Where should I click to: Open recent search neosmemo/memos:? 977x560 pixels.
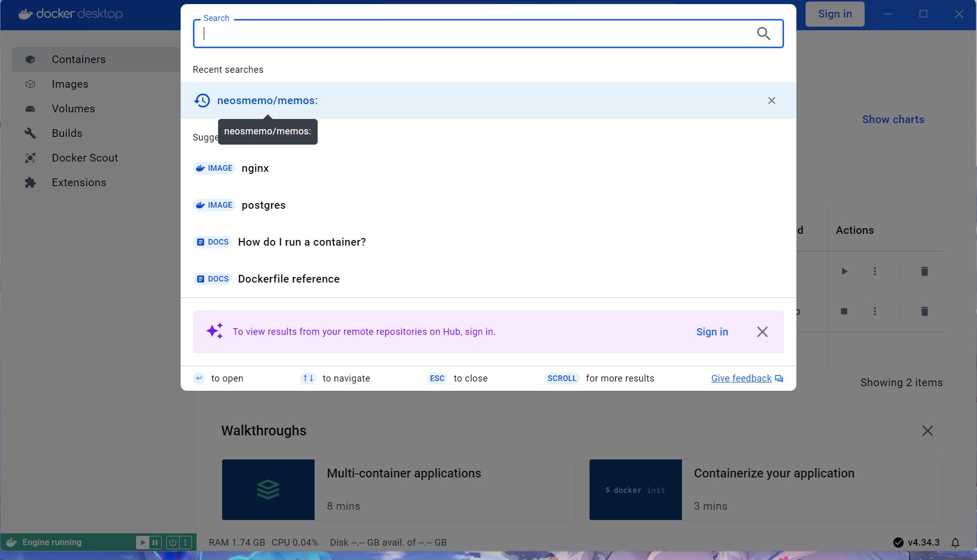tap(267, 101)
